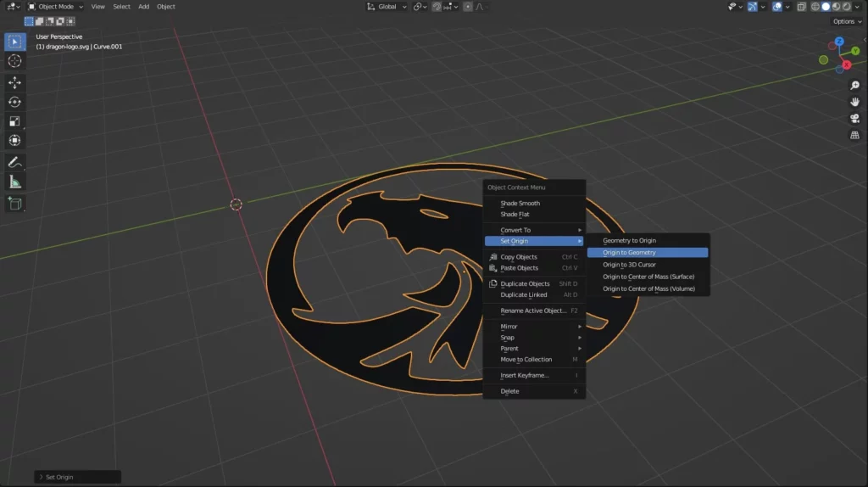The height and width of the screenshot is (487, 868).
Task: Open object visibility and selectability dropdown
Action: [x=735, y=7]
